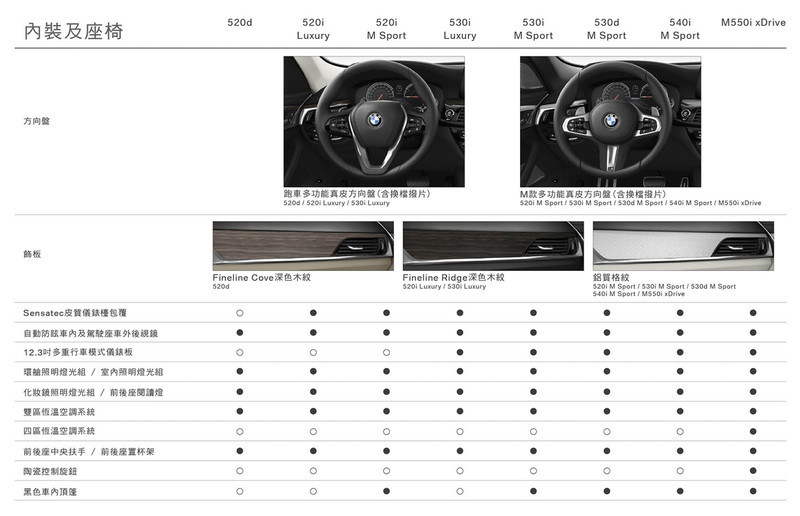Click the 化妝鏡照明燈光組 / 前後座閱讀燈 label

coord(93,392)
